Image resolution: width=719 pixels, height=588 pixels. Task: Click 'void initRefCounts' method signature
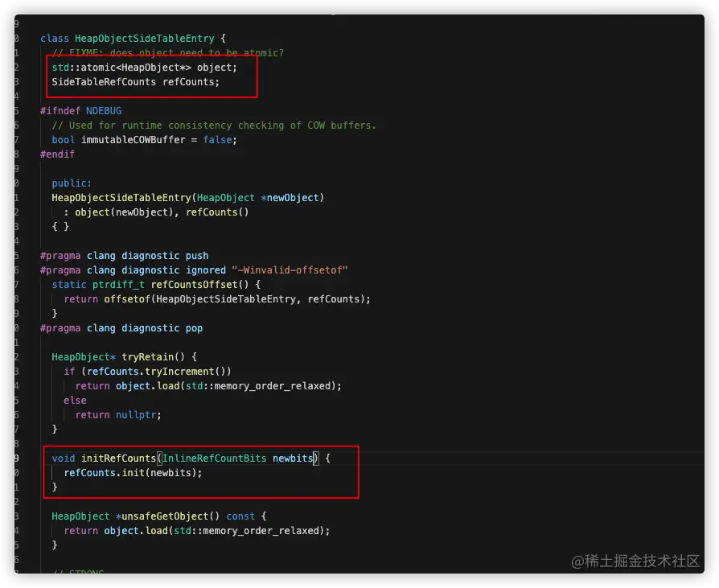191,458
